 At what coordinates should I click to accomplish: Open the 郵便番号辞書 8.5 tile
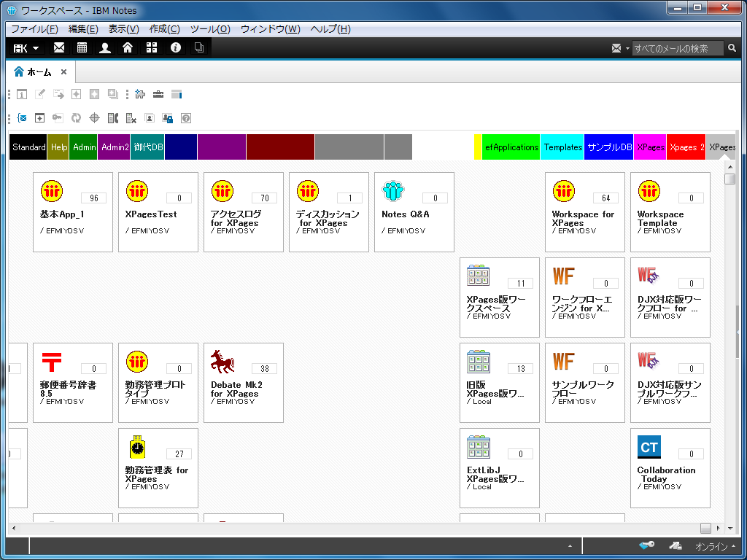(x=73, y=382)
